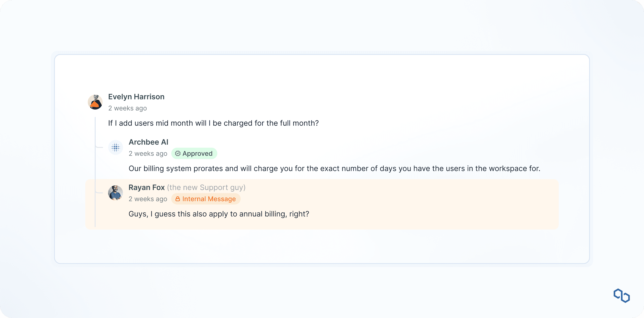Click Rayan's message about annual billing
The height and width of the screenshot is (318, 644).
219,214
